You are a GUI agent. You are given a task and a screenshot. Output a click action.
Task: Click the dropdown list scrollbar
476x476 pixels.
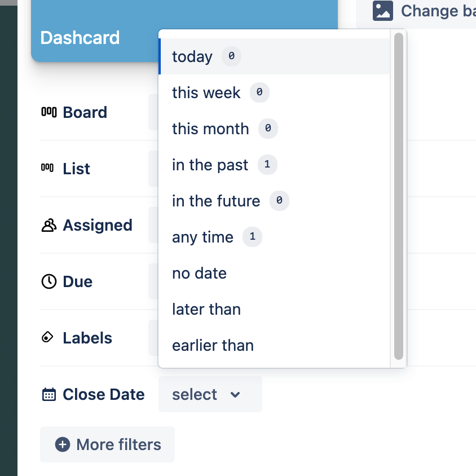coord(399,196)
